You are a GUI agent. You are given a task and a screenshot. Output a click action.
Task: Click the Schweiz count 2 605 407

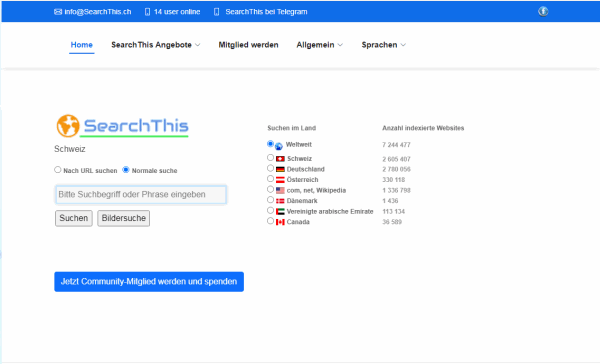click(396, 159)
